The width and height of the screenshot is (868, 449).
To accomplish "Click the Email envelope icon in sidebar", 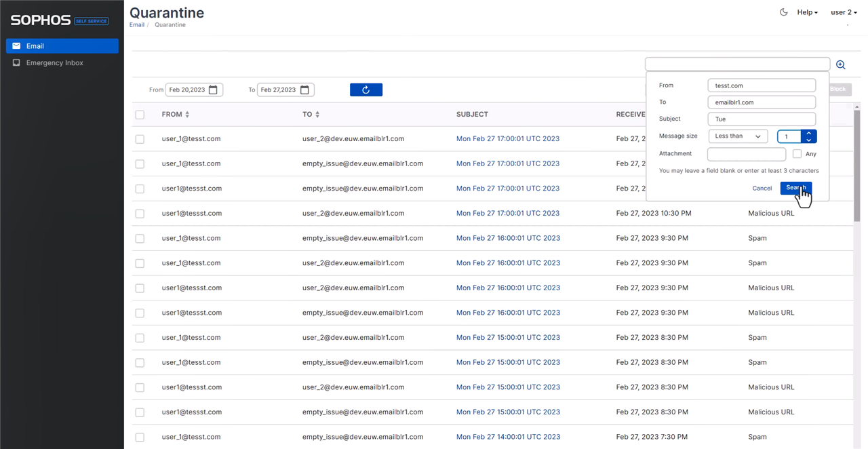I will point(16,46).
